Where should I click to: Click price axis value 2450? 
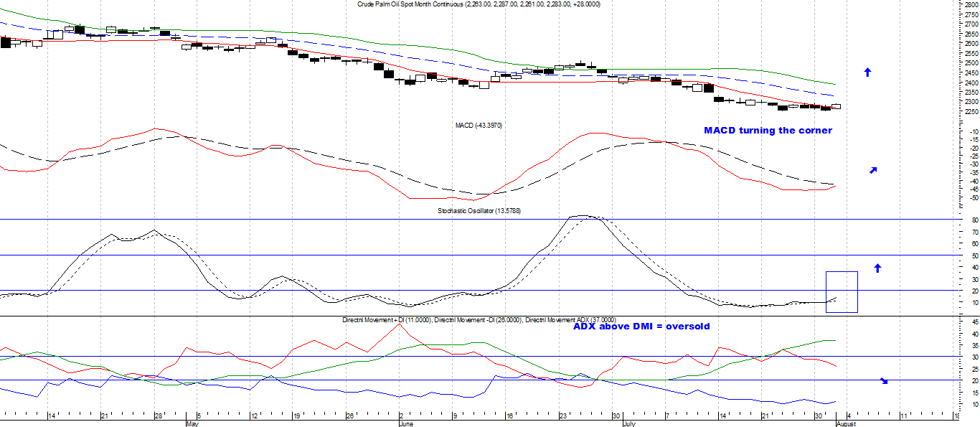click(970, 72)
